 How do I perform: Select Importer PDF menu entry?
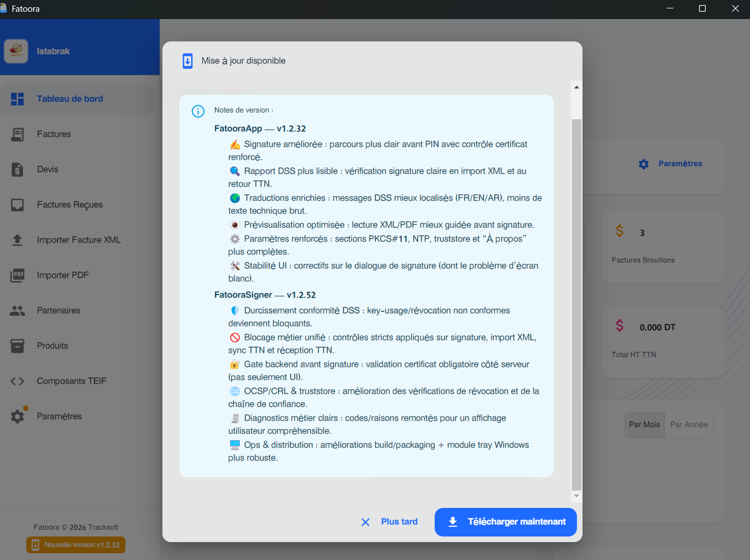coord(77,276)
